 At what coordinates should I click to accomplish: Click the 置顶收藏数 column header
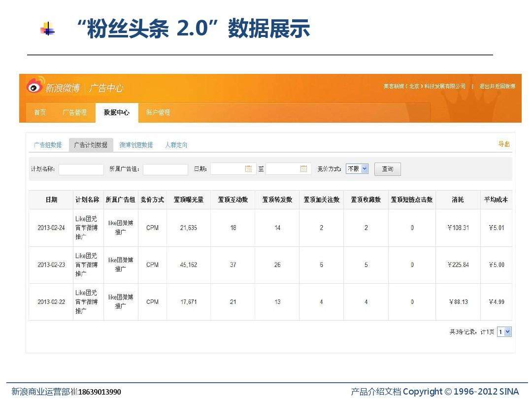[366, 199]
